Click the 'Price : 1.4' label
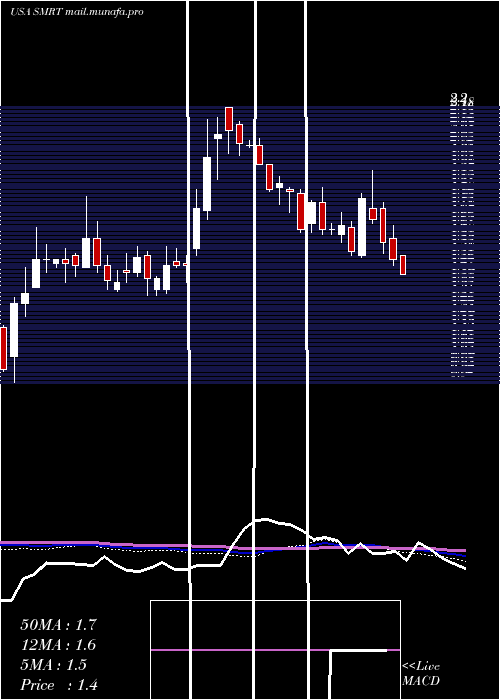The image size is (500, 700). 59,685
